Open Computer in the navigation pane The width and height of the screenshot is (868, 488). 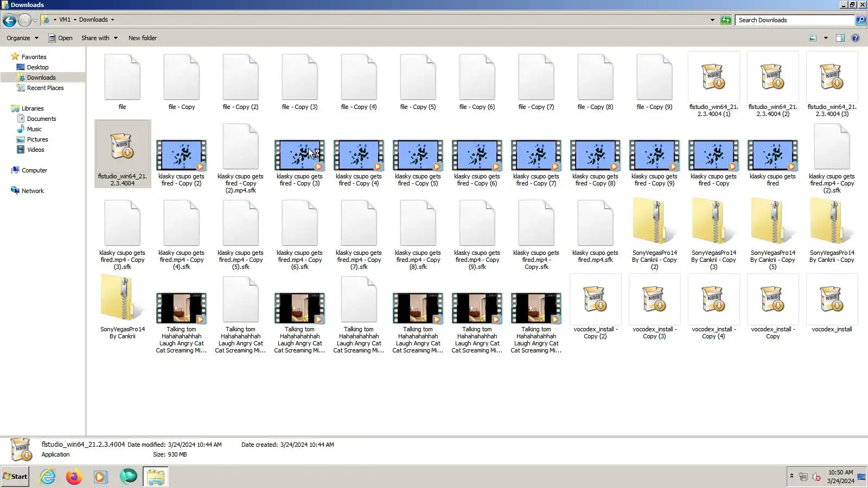[34, 170]
